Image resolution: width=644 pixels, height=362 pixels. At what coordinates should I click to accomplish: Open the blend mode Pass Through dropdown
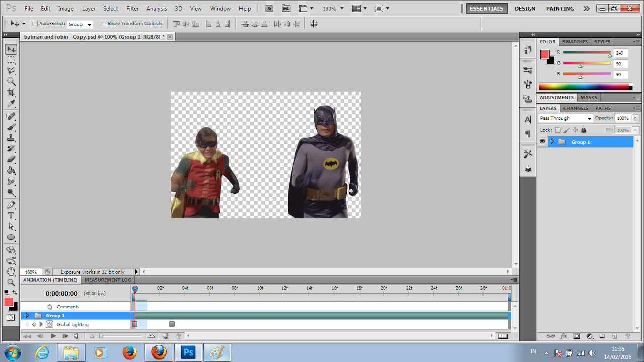(x=566, y=118)
